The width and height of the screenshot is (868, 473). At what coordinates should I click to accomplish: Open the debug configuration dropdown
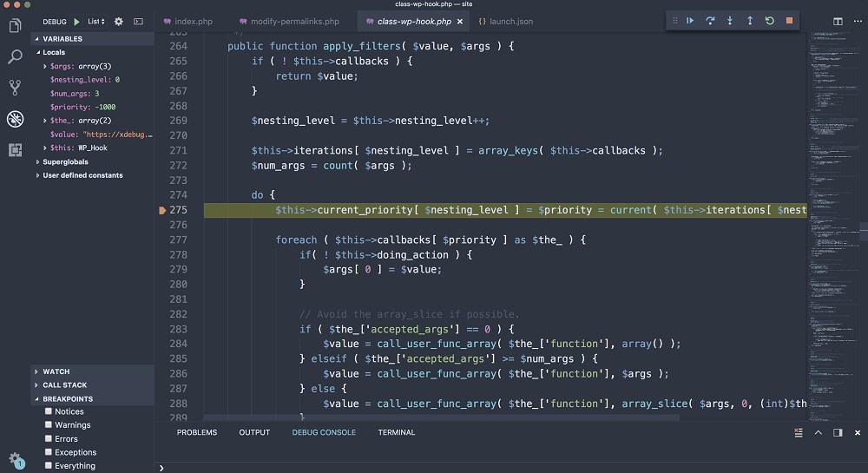click(96, 21)
